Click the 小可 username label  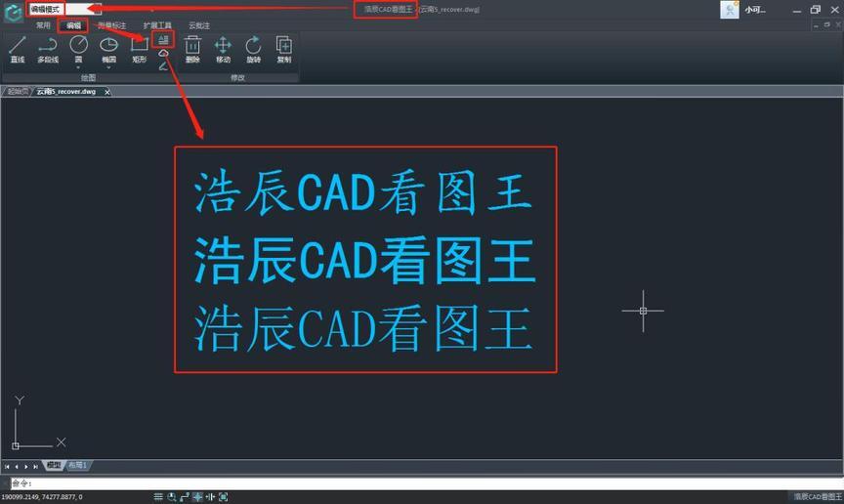coord(755,10)
